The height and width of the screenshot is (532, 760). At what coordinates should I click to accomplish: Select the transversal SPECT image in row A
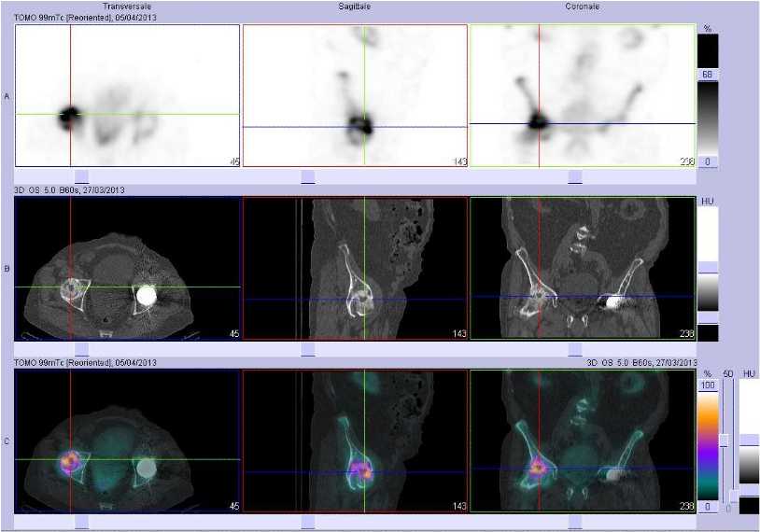click(128, 95)
